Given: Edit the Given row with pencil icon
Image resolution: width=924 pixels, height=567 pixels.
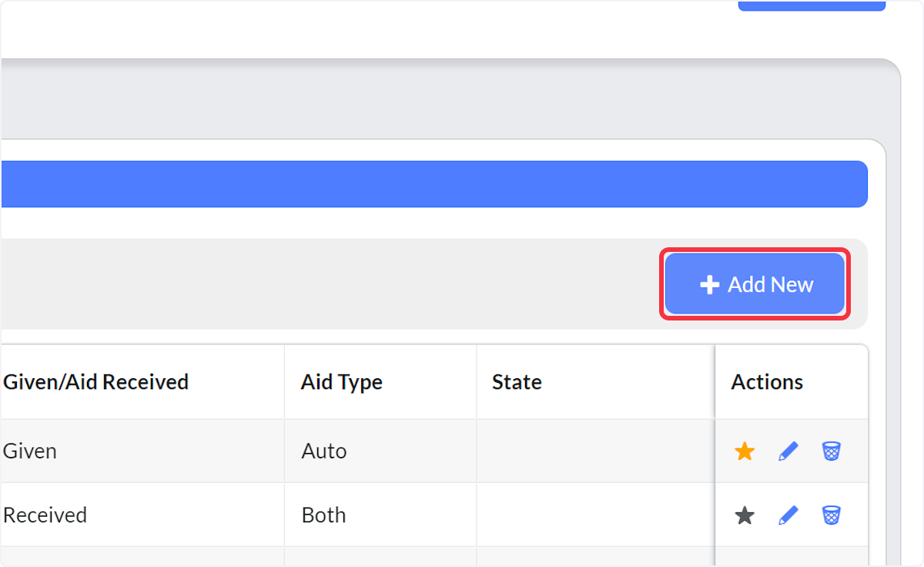Looking at the screenshot, I should [788, 451].
